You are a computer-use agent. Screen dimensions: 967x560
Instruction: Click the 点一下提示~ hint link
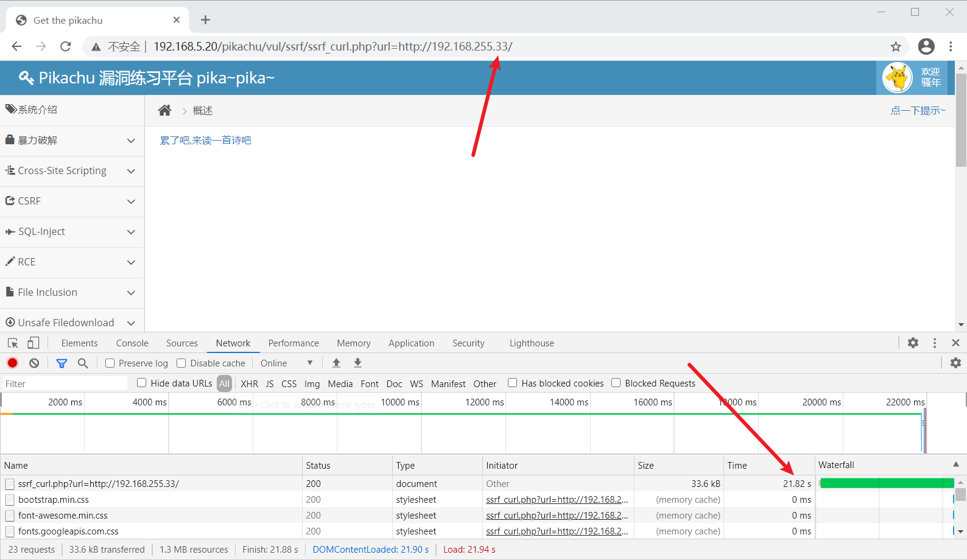point(918,111)
